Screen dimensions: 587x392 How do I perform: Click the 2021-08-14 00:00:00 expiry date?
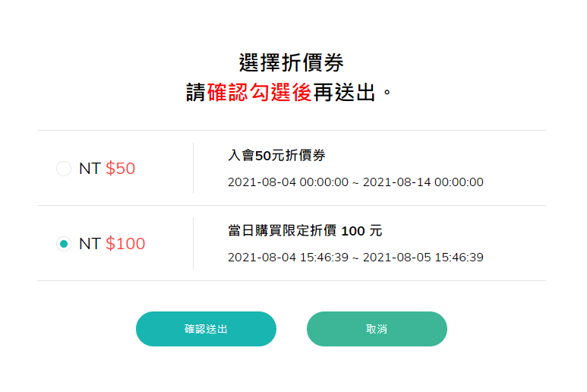[423, 182]
